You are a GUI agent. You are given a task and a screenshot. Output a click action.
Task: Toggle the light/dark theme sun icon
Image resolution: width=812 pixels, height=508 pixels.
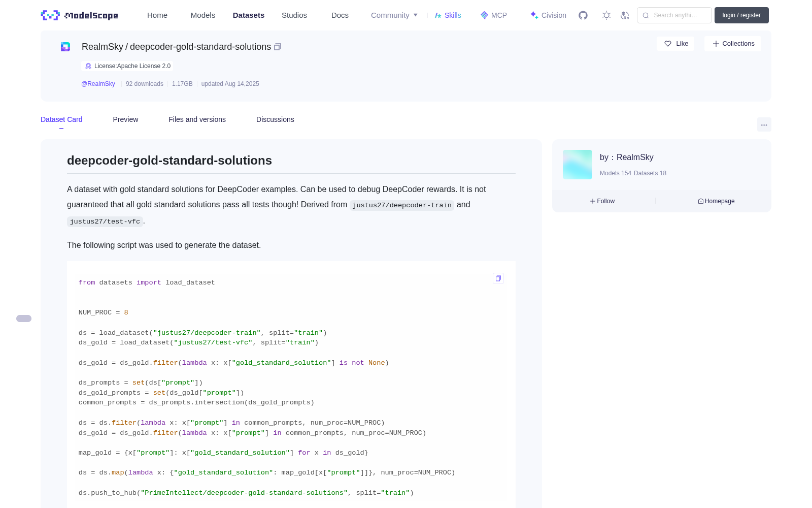[x=606, y=15]
